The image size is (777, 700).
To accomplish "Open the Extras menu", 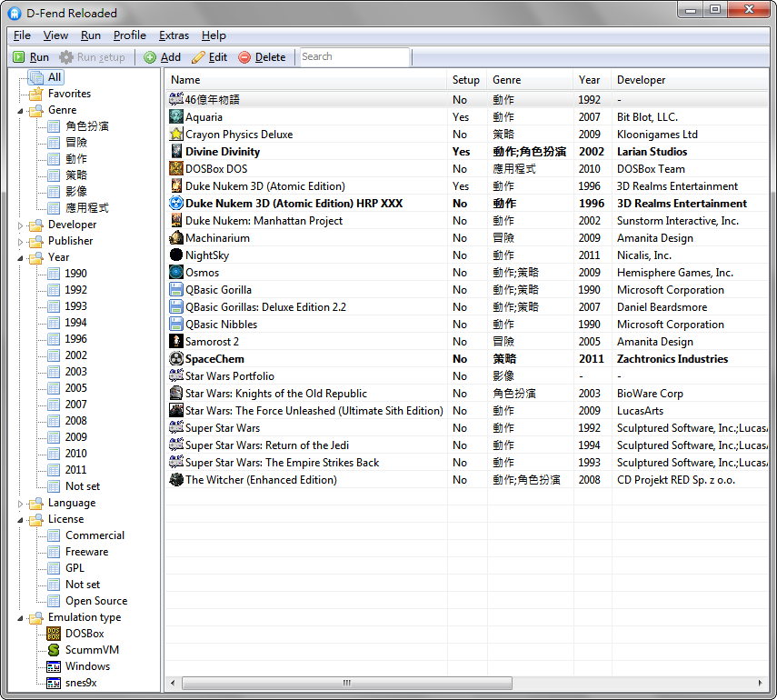I will click(174, 35).
